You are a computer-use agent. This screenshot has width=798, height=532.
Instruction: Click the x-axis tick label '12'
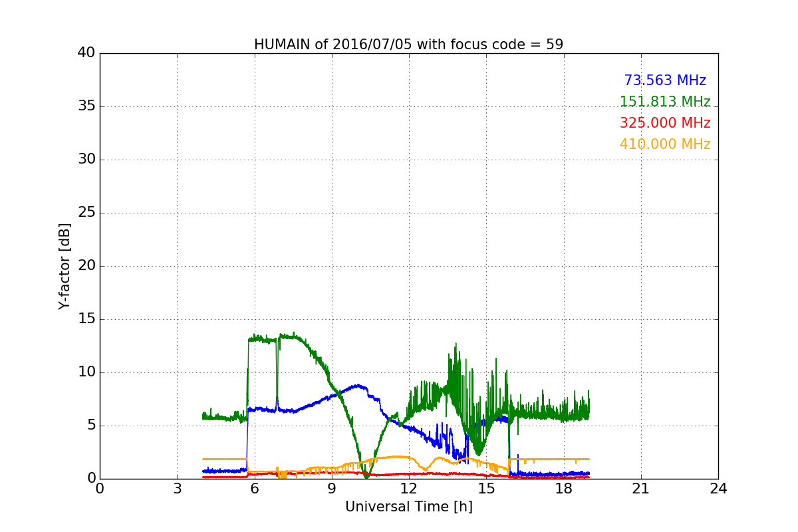pos(409,489)
